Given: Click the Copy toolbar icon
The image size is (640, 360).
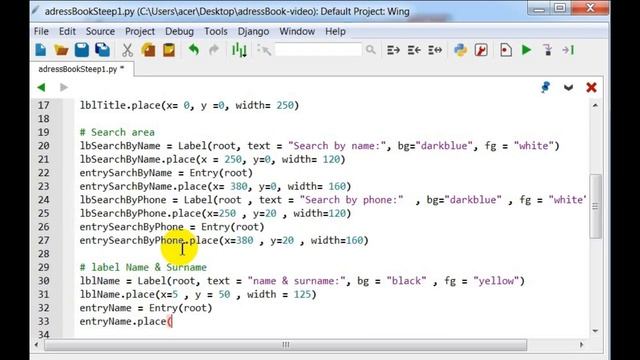Looking at the screenshot, I should (148, 50).
